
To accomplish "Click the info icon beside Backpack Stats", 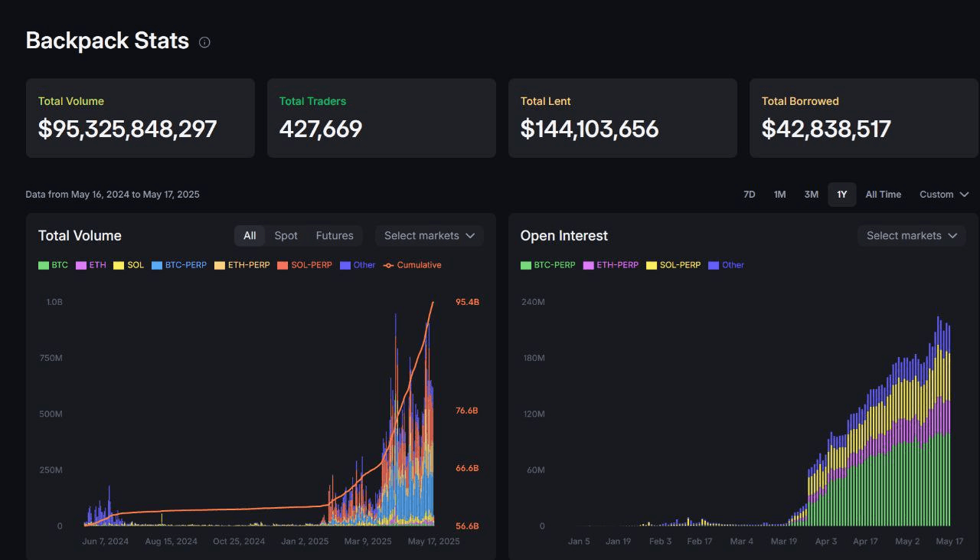I will pyautogui.click(x=204, y=42).
